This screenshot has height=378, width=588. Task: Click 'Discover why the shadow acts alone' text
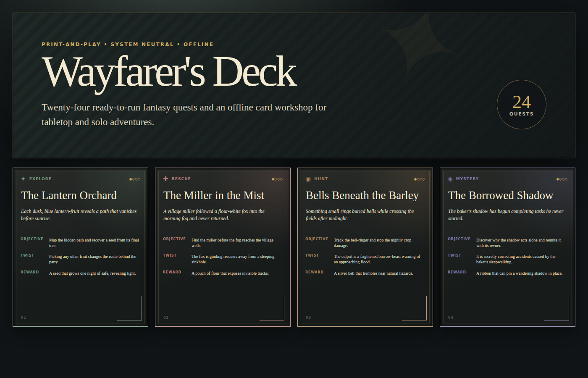tap(519, 243)
